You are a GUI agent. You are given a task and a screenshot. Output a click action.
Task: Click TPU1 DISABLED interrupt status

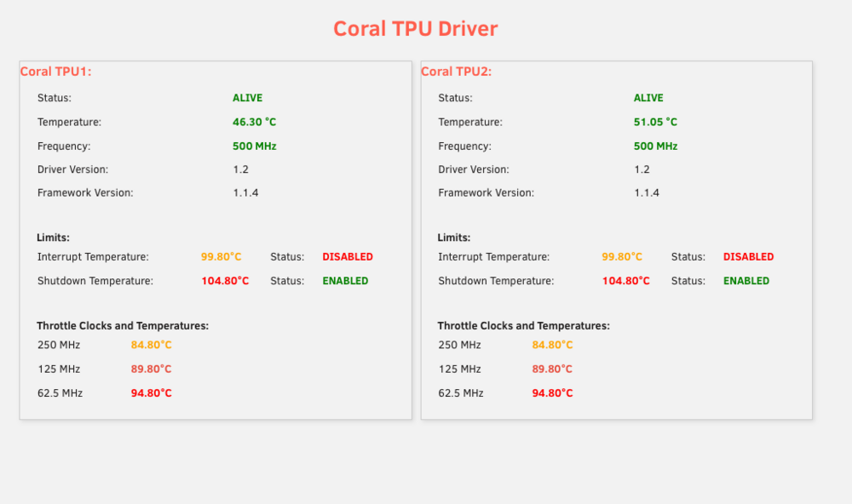click(x=348, y=257)
